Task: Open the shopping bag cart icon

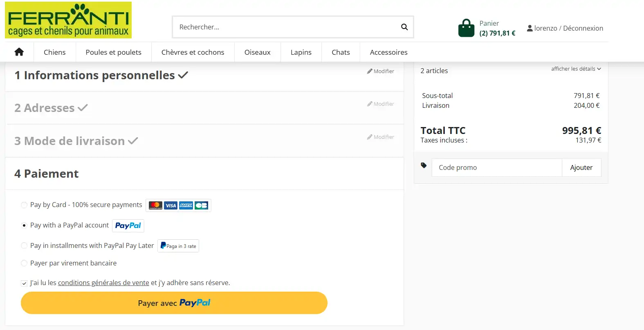Action: (466, 28)
